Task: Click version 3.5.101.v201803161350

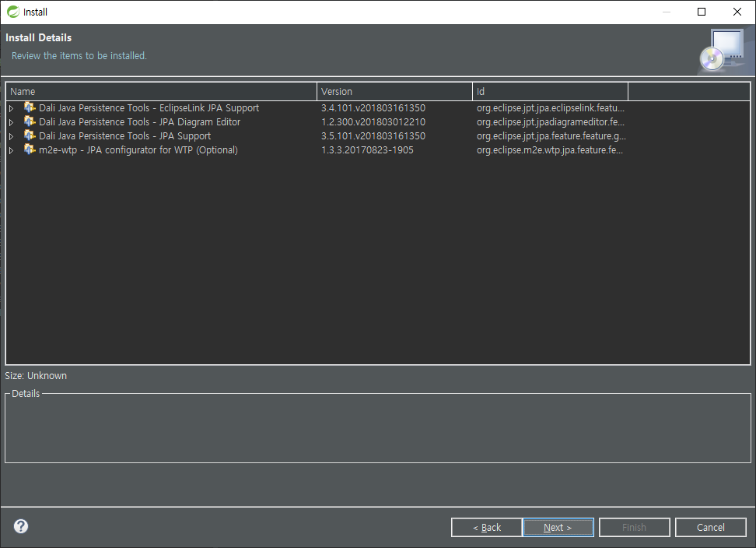Action: pyautogui.click(x=373, y=136)
